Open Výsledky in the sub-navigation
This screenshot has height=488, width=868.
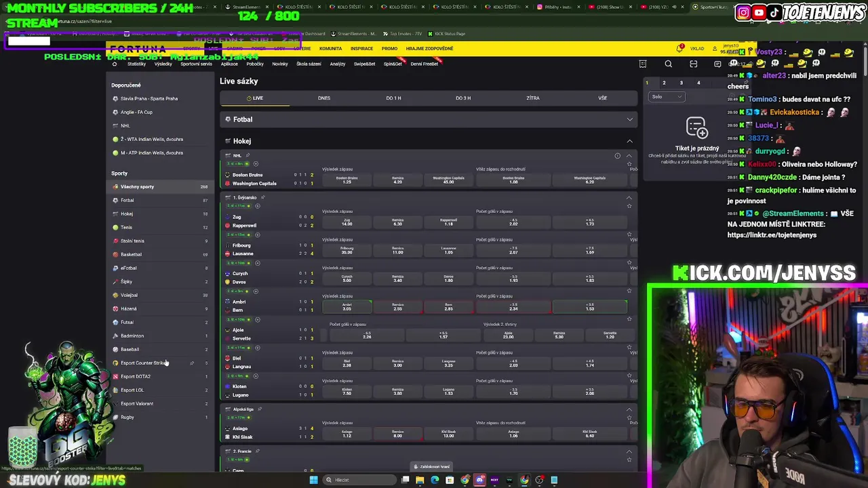163,64
